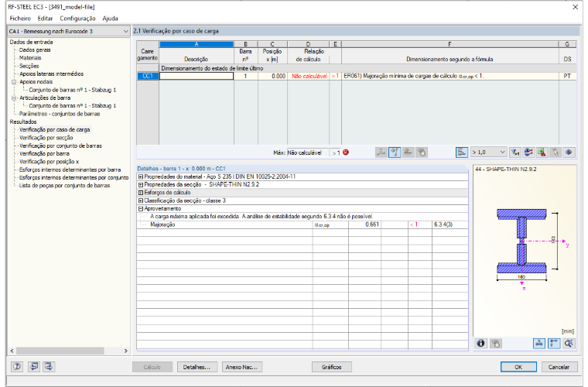The width and height of the screenshot is (588, 387).
Task: Select 'Verificação por posição x'
Action: point(49,162)
